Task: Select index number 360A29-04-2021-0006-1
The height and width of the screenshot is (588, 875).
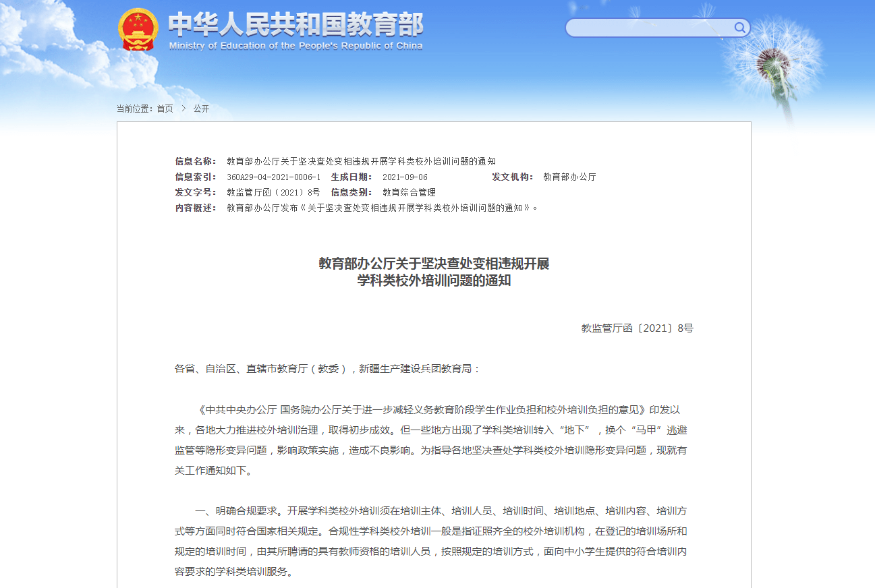Action: (273, 177)
